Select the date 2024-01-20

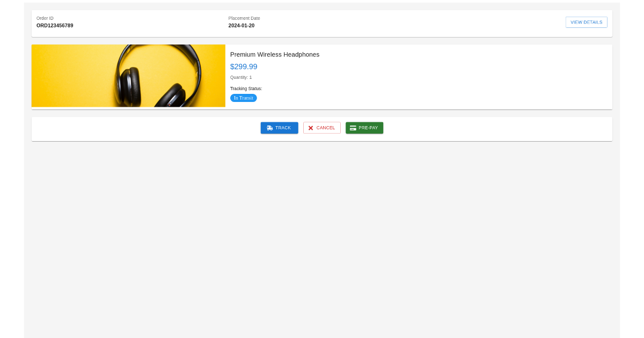241,26
